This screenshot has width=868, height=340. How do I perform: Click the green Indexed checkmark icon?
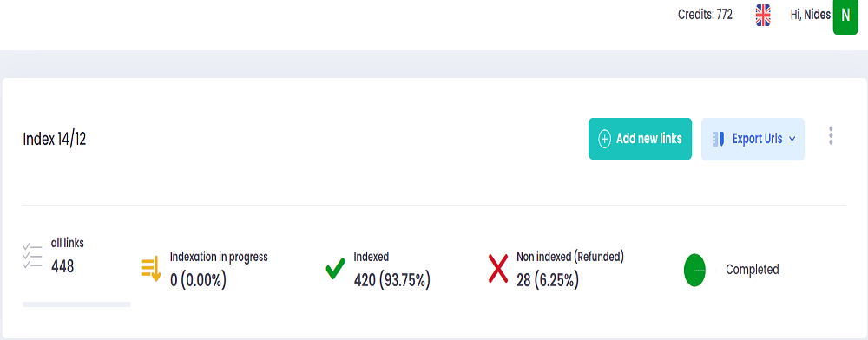click(335, 269)
